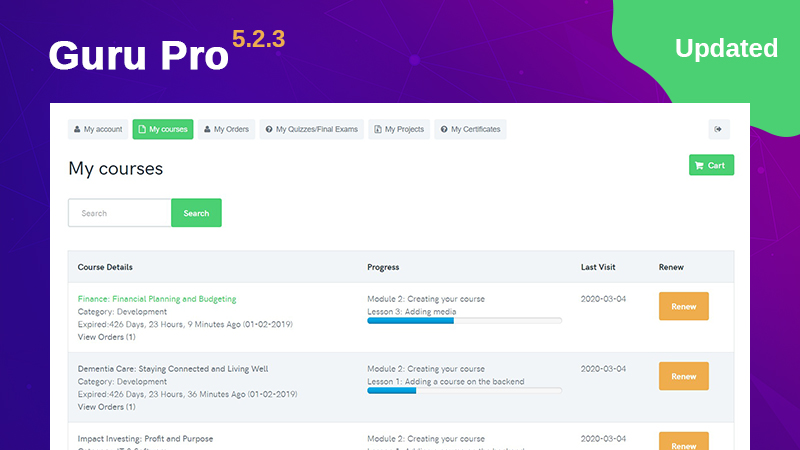The width and height of the screenshot is (800, 450).
Task: Click the course search input field
Action: point(120,213)
